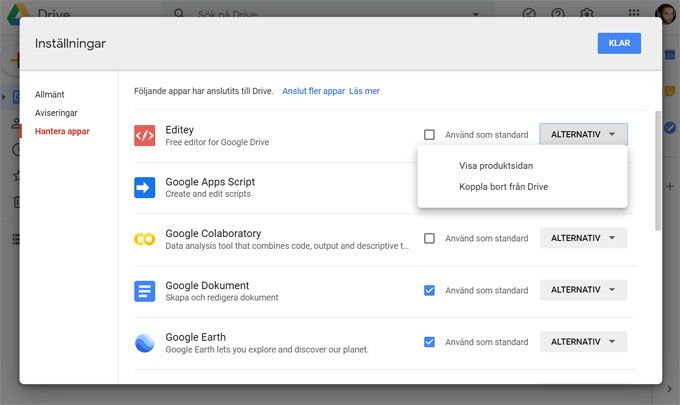Uncheck Google Earth default checkbox

point(429,342)
